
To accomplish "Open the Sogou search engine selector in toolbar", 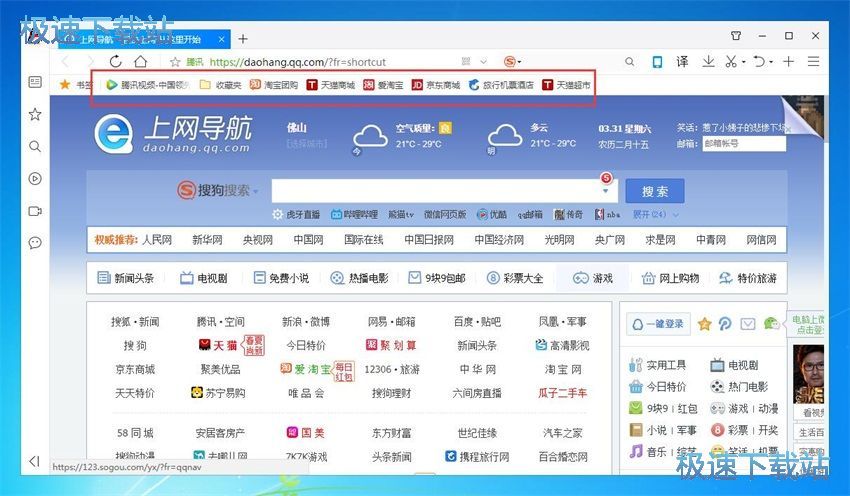I will tap(512, 61).
